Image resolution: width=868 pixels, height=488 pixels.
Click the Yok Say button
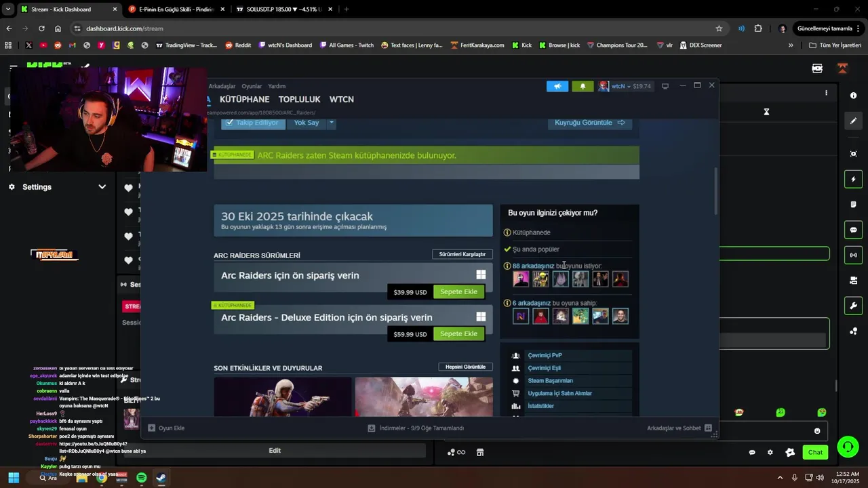[307, 123]
